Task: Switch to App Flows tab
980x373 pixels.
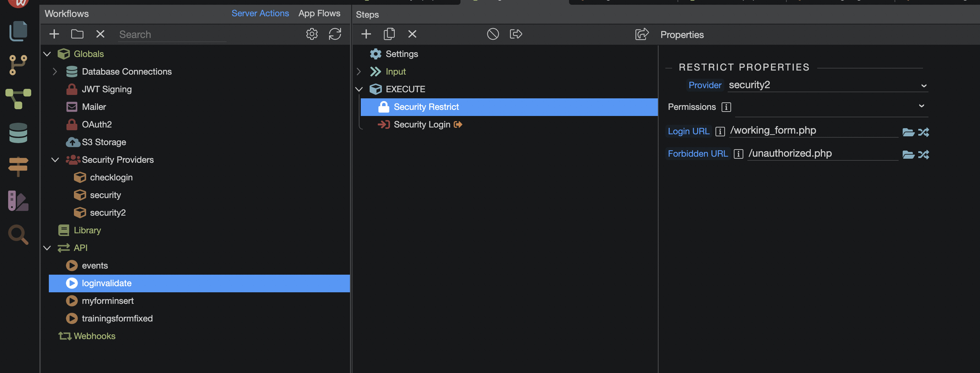Action: tap(319, 13)
